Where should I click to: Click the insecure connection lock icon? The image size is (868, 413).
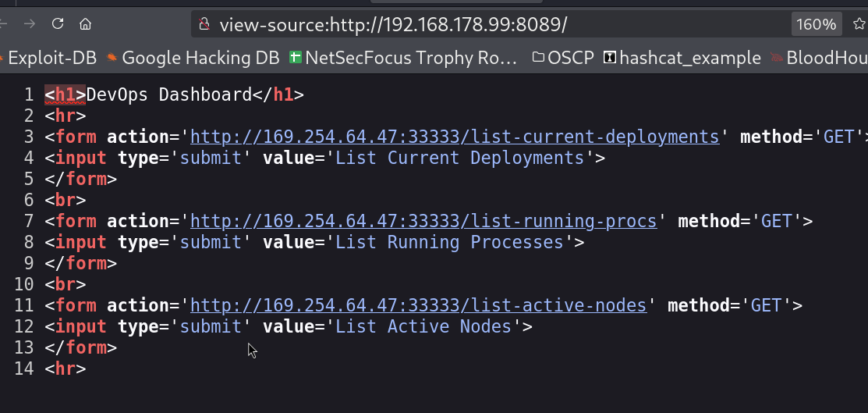point(204,24)
